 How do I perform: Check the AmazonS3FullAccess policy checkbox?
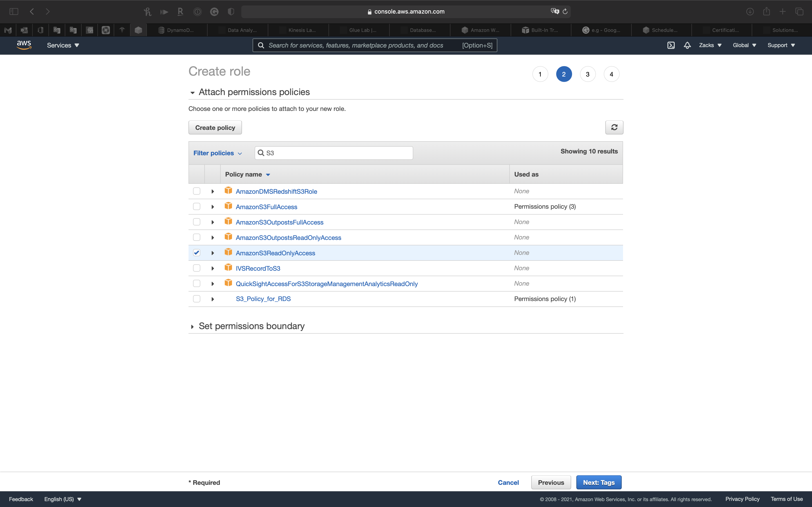coord(197,207)
